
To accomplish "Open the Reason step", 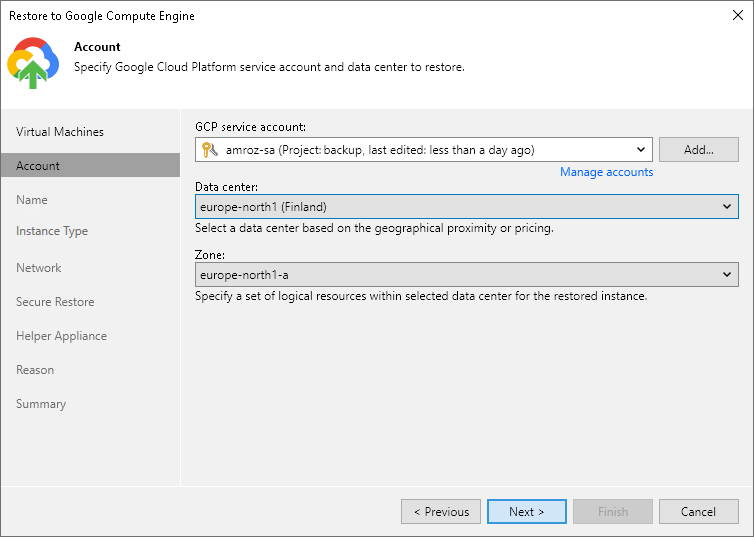I will click(x=35, y=370).
